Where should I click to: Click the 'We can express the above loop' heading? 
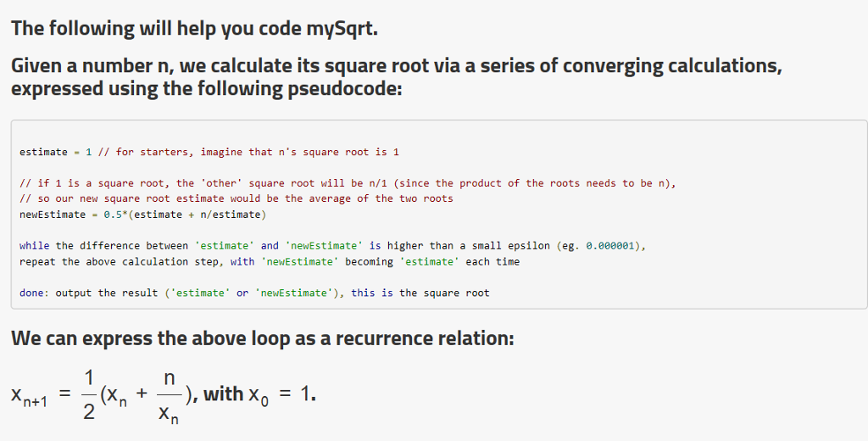coord(263,338)
